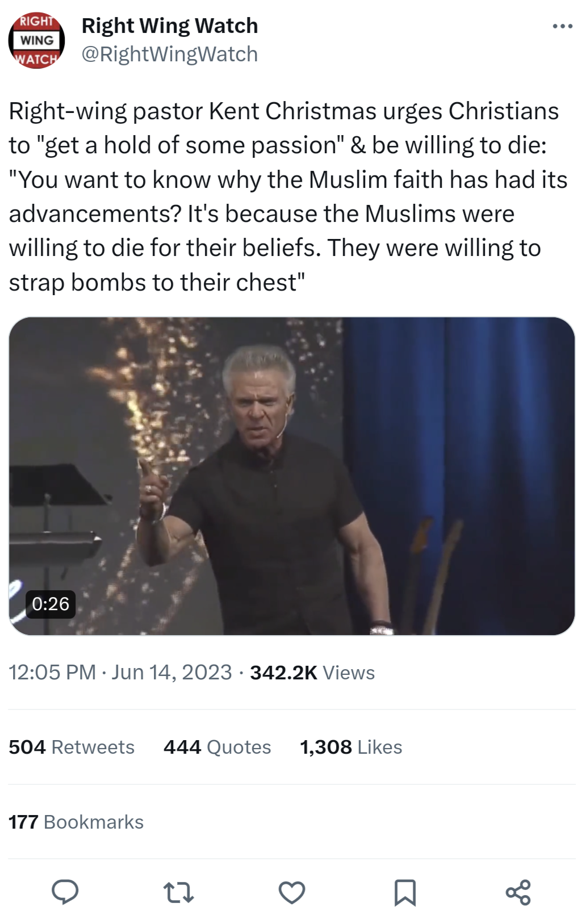This screenshot has width=582, height=924.
Task: Click the 342.2K Views count
Action: tap(312, 673)
